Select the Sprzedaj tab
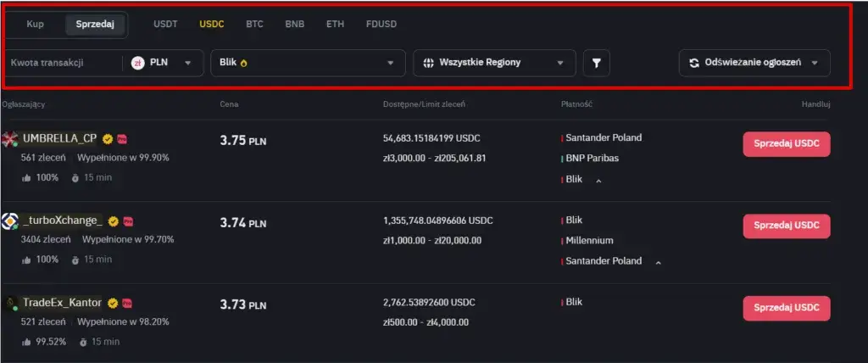This screenshot has width=868, height=363. tap(95, 25)
